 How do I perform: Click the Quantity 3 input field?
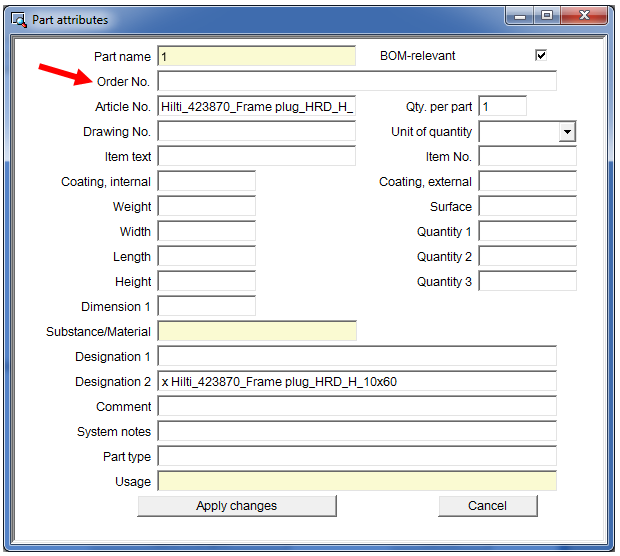pos(527,281)
